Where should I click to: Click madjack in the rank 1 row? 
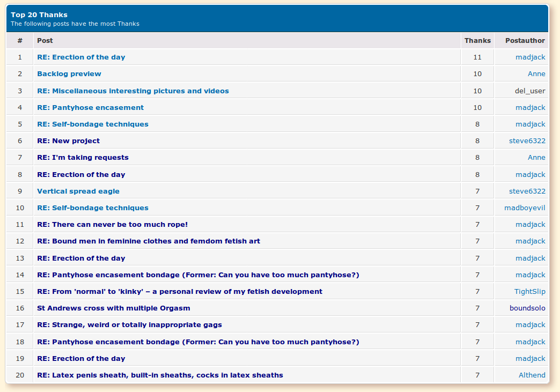530,57
